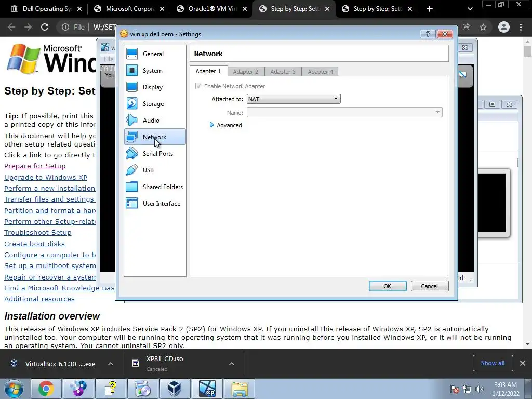Click browser page vertical scrollbar thumb
The width and height of the screenshot is (532, 399).
pos(527,51)
